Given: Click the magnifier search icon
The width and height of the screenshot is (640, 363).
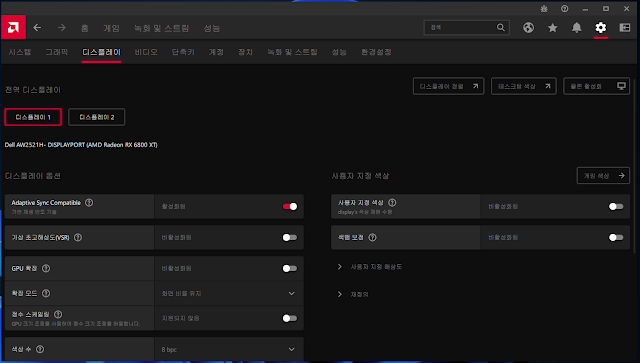Looking at the screenshot, I should [500, 27].
